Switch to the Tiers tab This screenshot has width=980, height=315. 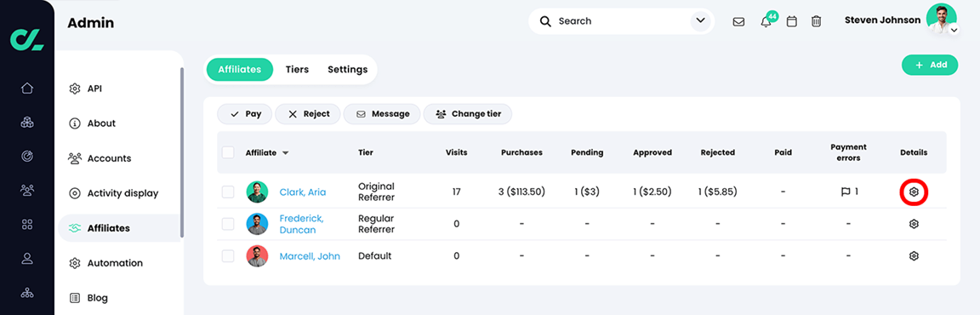pyautogui.click(x=297, y=69)
